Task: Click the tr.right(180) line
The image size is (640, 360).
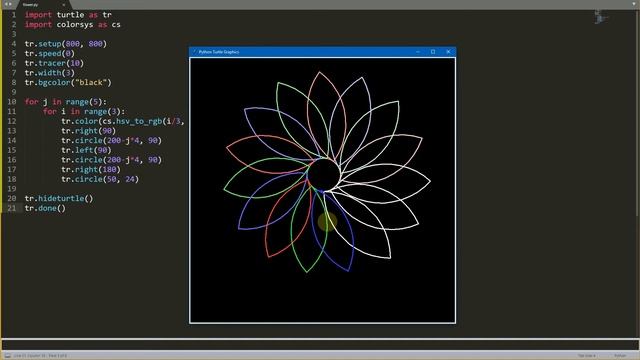Action: point(91,169)
